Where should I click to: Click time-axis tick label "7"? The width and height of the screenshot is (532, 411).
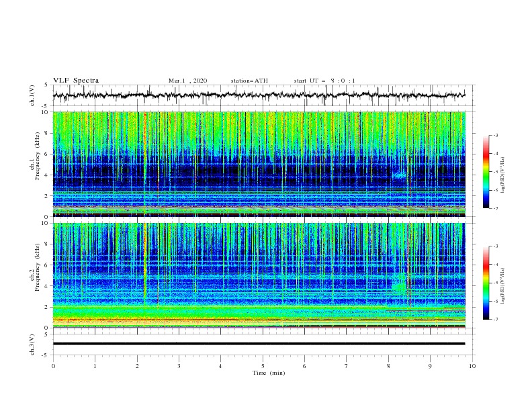347,366
